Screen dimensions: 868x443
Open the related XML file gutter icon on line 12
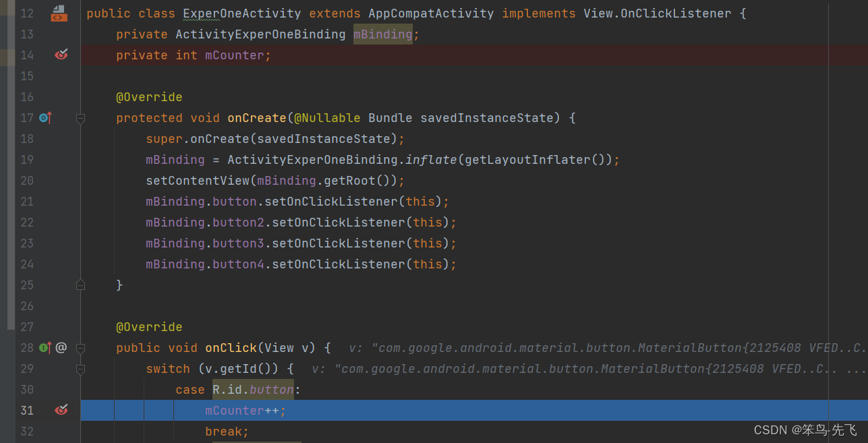(x=59, y=13)
